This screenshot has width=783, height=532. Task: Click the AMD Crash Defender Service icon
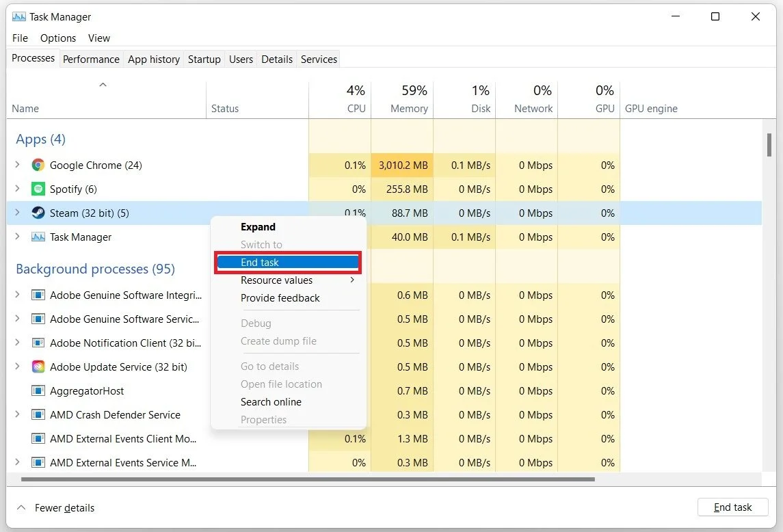coord(38,414)
